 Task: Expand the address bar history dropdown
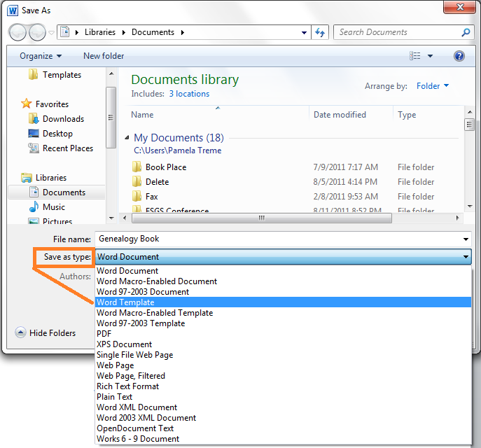304,32
